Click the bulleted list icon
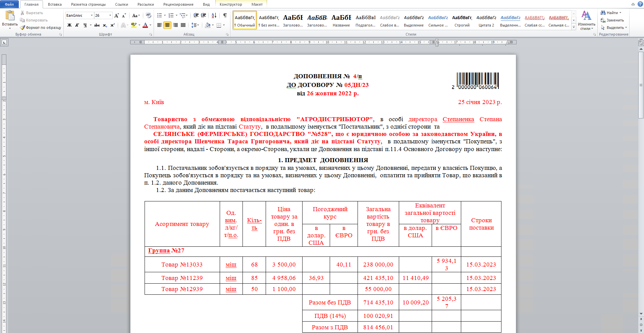Screen dimensions: 644x333 click(160, 15)
